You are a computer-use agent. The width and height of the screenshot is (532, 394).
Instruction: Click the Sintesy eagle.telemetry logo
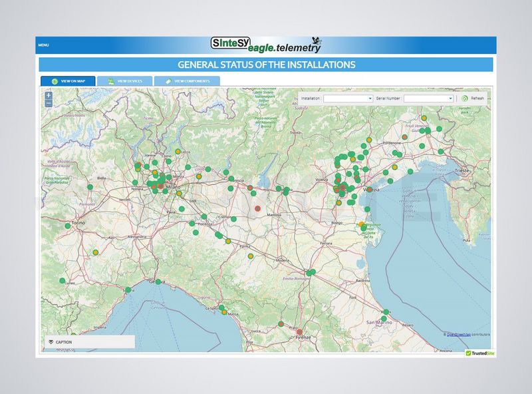pyautogui.click(x=266, y=45)
